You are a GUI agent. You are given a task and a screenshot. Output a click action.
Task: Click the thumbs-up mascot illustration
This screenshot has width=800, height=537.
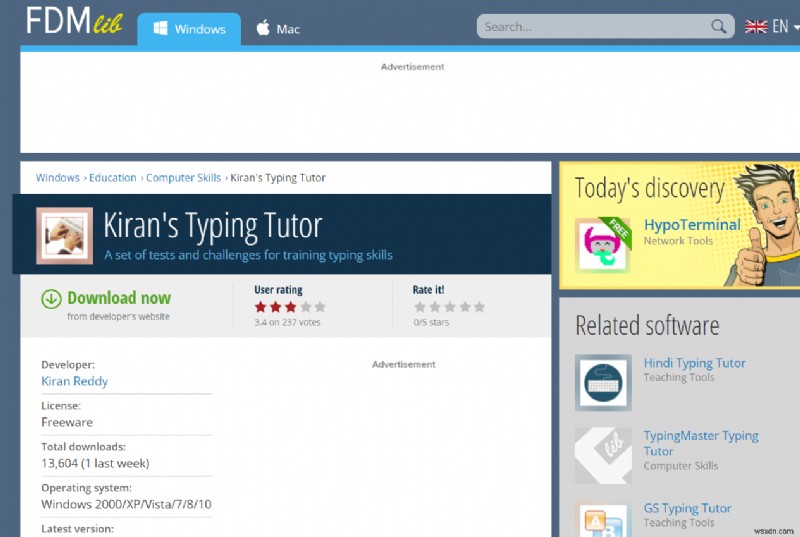click(x=763, y=225)
